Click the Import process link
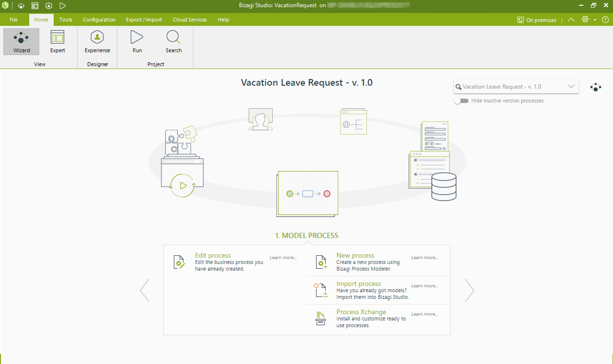The image size is (613, 364). [358, 284]
